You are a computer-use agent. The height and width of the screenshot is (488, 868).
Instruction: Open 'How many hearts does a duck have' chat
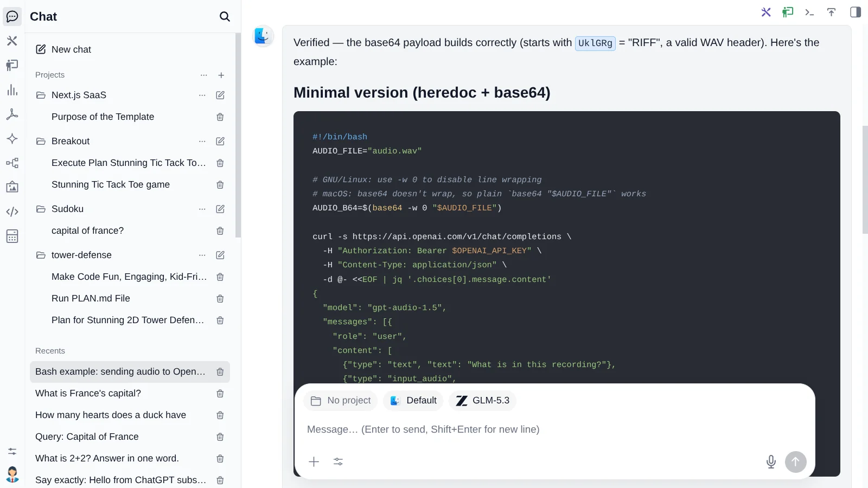[x=111, y=415]
